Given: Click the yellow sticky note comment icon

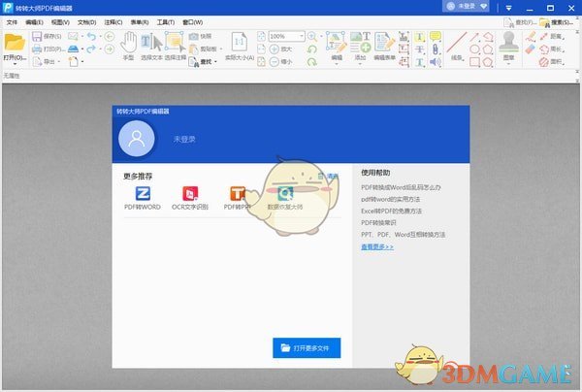Looking at the screenshot, I should (436, 36).
